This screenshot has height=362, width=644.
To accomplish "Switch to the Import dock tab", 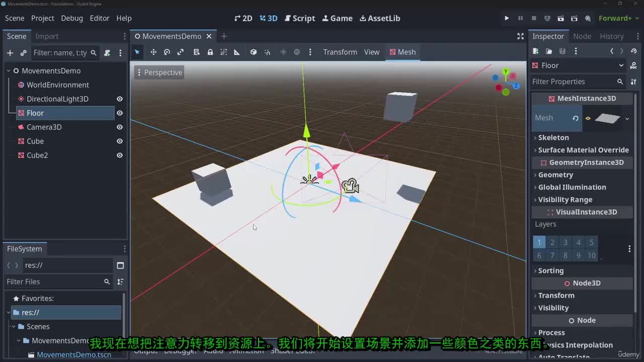I will pos(47,36).
